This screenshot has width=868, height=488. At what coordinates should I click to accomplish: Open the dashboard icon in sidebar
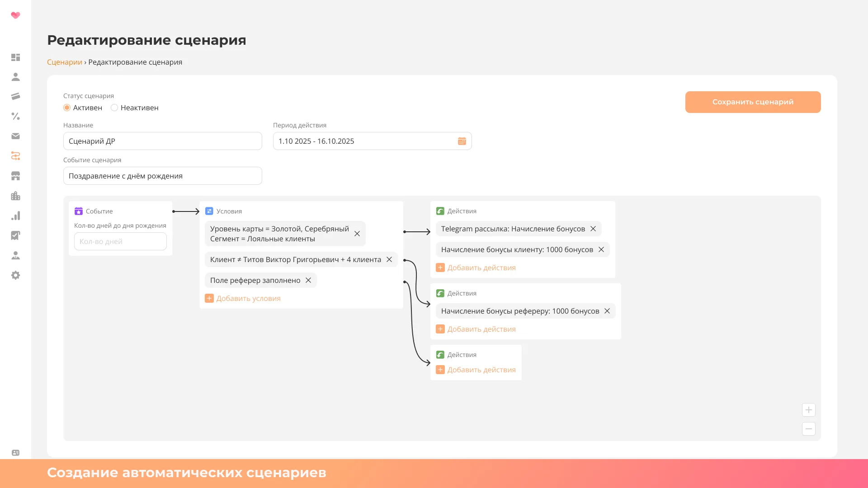pyautogui.click(x=15, y=57)
